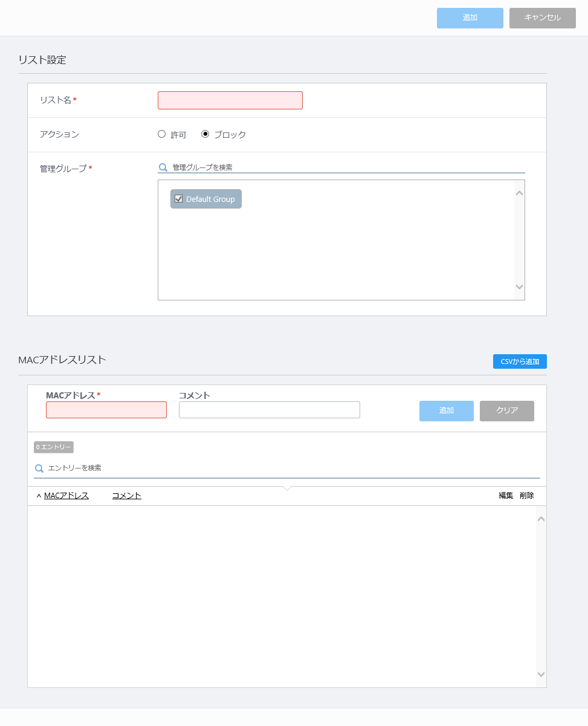Screen dimensions: 588x726
Task: Select the ブロック radio button
Action: tap(205, 134)
